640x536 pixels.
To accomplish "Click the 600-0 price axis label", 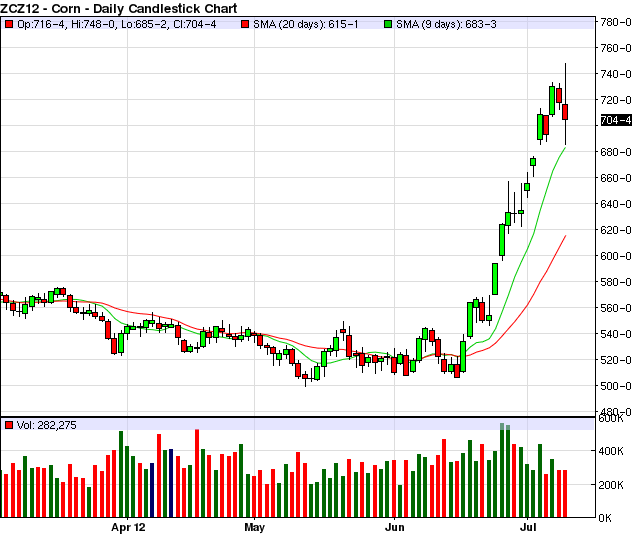I will click(x=616, y=256).
